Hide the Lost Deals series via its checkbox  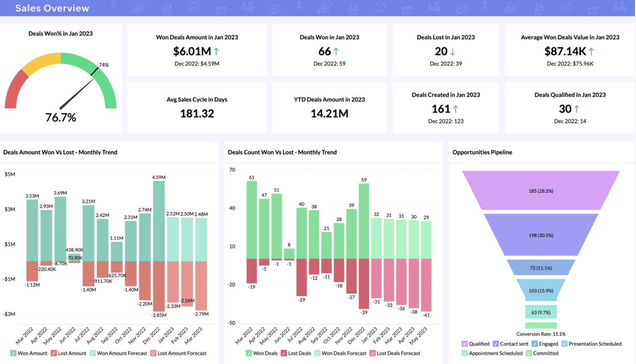click(x=284, y=353)
